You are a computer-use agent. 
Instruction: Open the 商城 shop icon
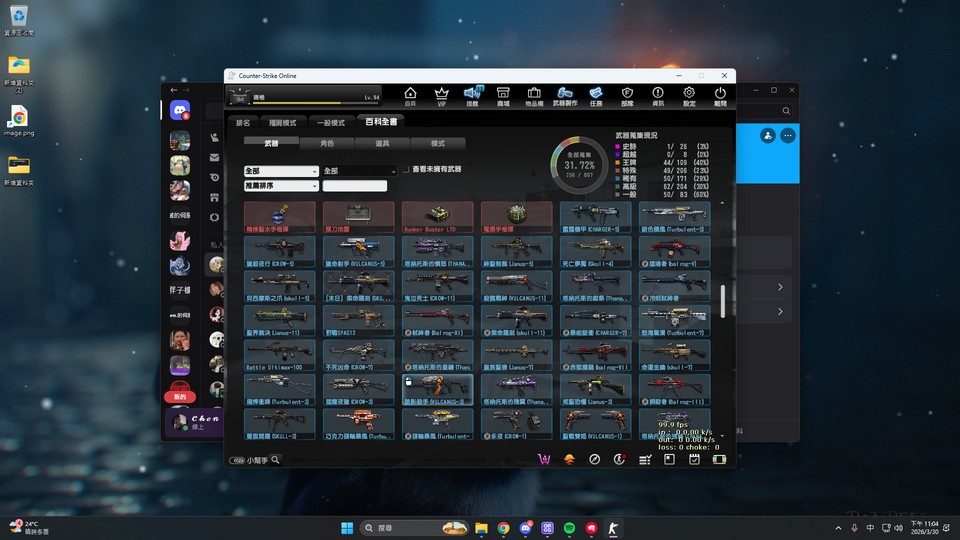click(503, 96)
